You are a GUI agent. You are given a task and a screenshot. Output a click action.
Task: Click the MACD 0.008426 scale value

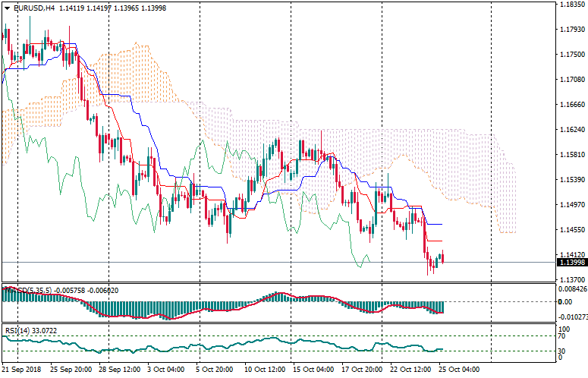click(571, 288)
